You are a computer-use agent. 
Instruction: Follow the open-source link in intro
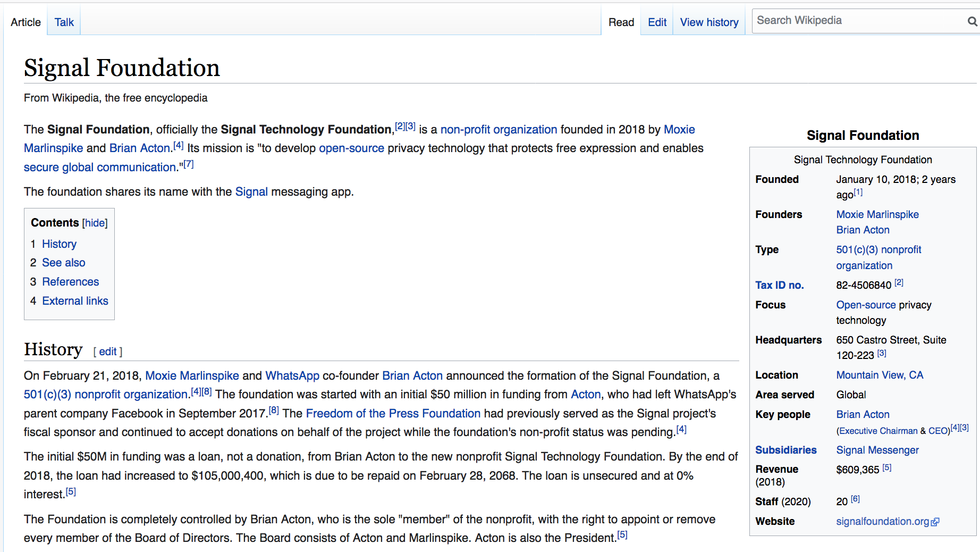click(351, 148)
